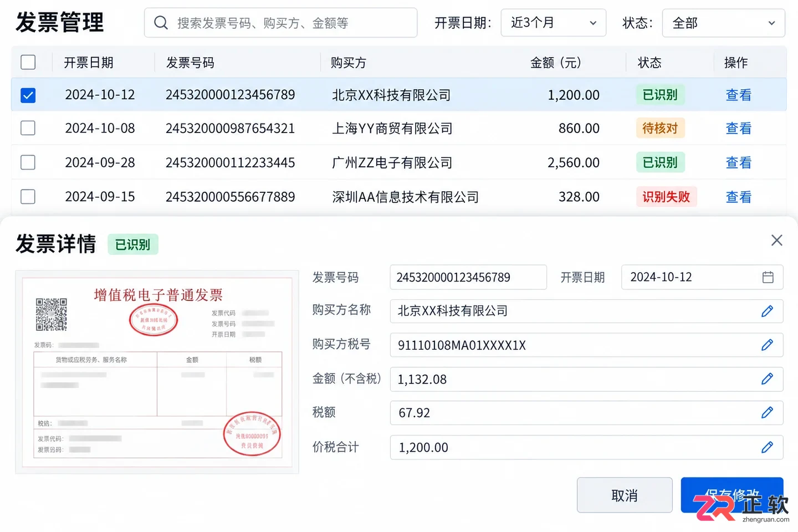Click 已识别 tag in 北京XX row
The height and width of the screenshot is (532, 798).
coord(660,95)
